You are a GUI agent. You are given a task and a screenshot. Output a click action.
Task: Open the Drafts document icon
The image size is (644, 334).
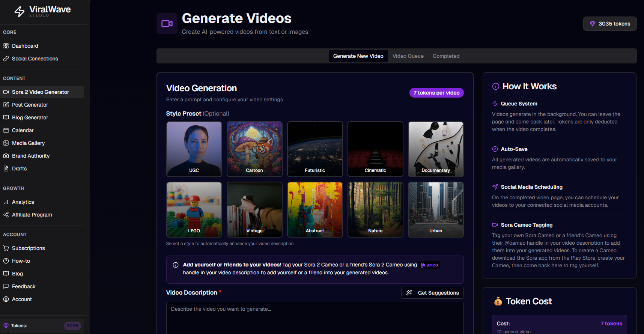click(x=6, y=169)
